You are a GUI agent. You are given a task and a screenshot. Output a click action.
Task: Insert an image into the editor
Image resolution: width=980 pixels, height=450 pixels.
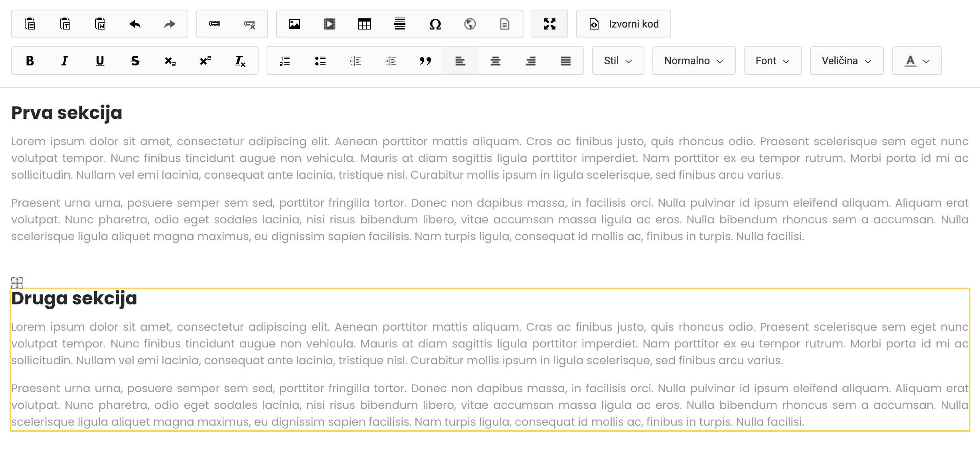[x=294, y=24]
